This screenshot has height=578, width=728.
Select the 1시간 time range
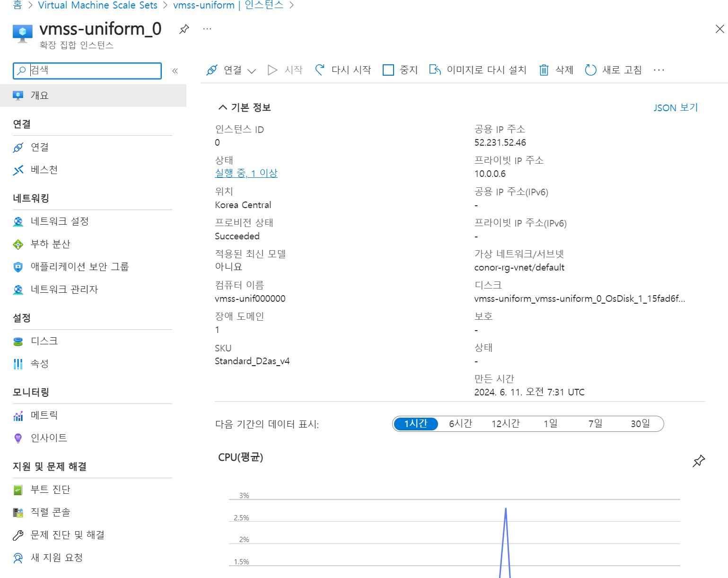(x=416, y=424)
